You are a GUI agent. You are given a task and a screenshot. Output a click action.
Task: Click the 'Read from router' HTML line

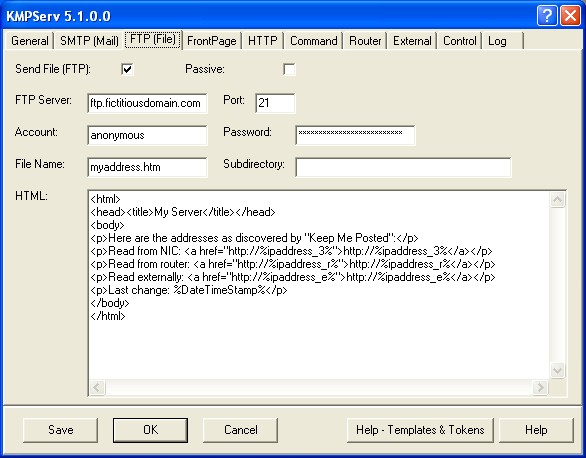pos(293,264)
